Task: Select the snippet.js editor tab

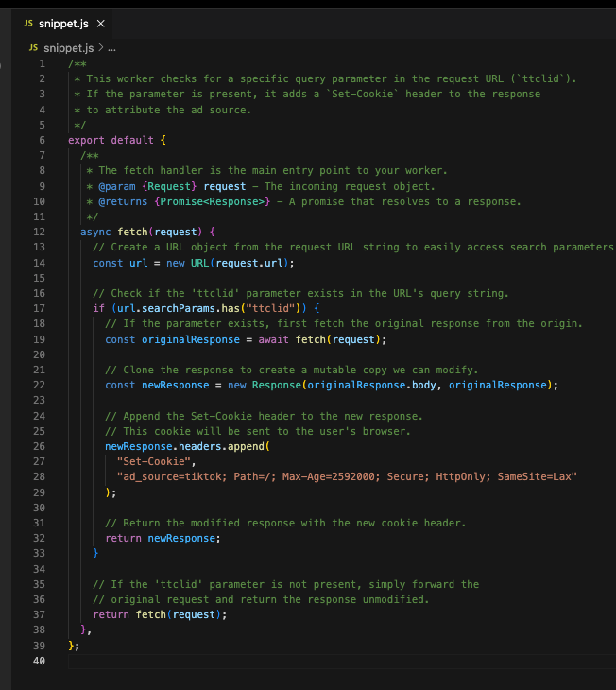Action: (64, 24)
